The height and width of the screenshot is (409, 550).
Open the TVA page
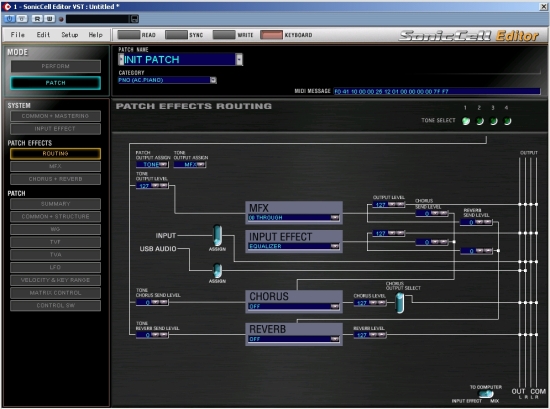(55, 254)
